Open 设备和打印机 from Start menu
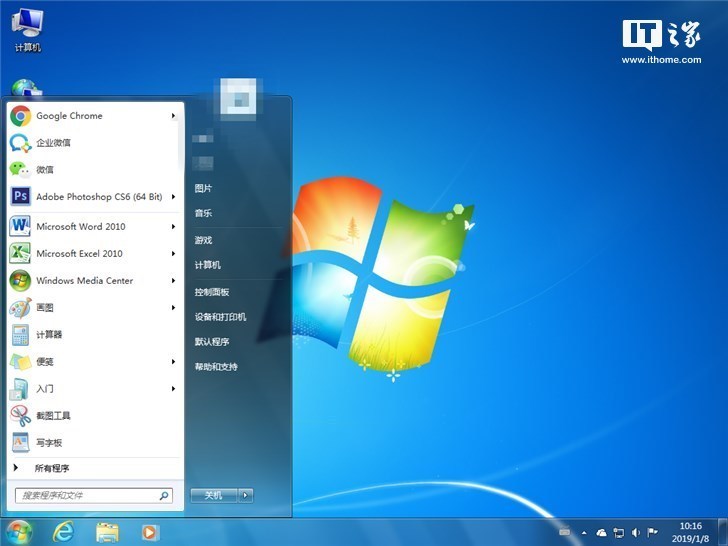Image resolution: width=728 pixels, height=546 pixels. pyautogui.click(x=221, y=317)
